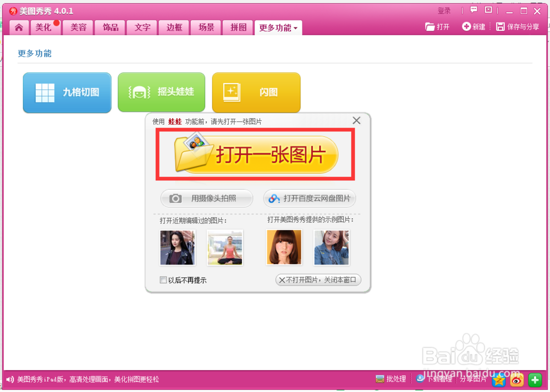Click 分享图片 in status bar
The height and width of the screenshot is (392, 550).
coord(473,379)
